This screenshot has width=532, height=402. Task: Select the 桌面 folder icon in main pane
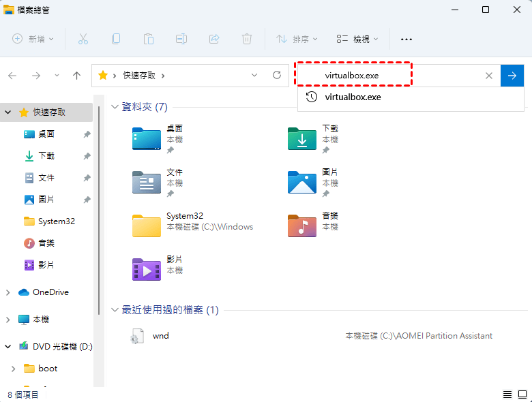147,138
